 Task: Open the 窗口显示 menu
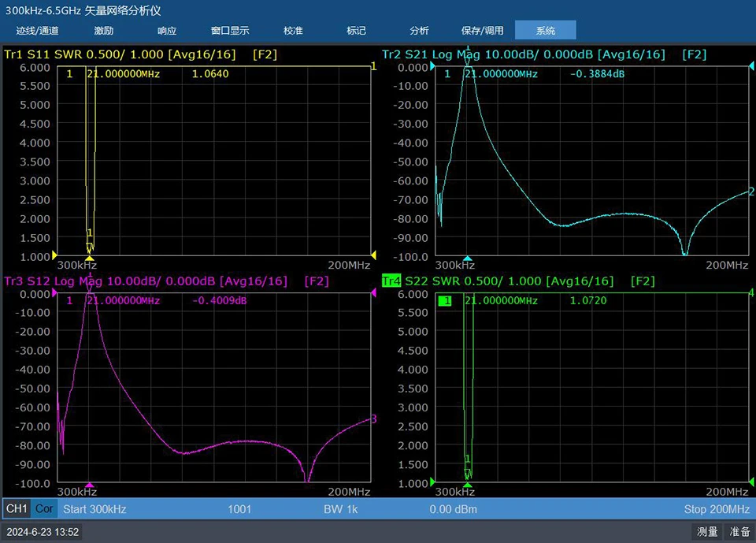[230, 31]
